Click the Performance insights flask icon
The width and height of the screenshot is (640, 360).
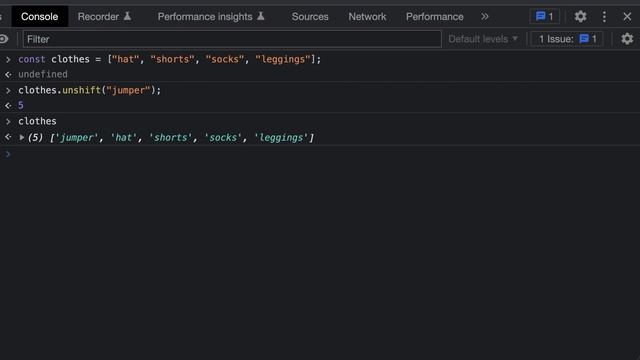pyautogui.click(x=261, y=16)
